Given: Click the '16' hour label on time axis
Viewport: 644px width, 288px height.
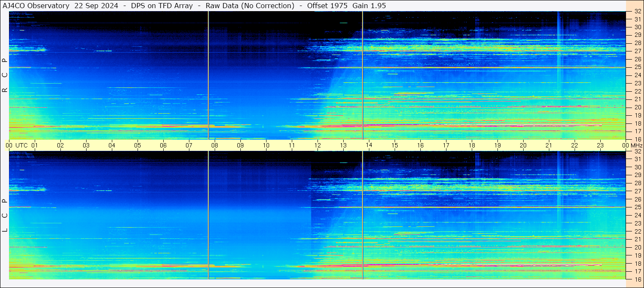Looking at the screenshot, I should point(420,145).
